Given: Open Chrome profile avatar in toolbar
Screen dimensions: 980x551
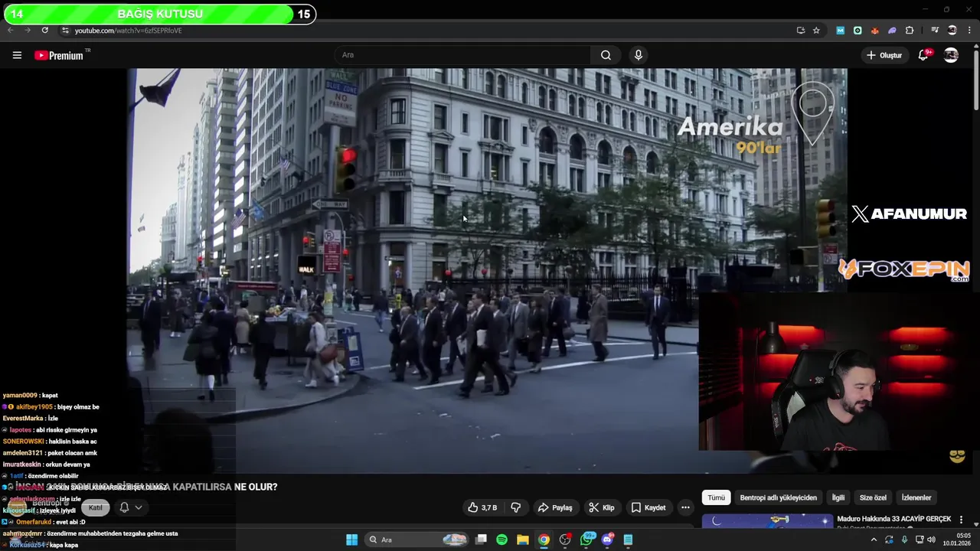Looking at the screenshot, I should tap(952, 31).
